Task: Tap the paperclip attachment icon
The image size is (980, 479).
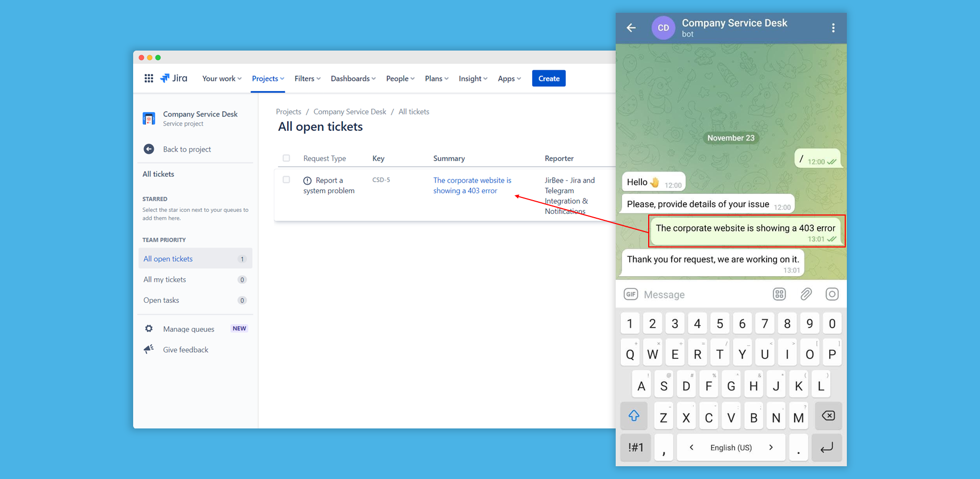Action: pos(806,294)
